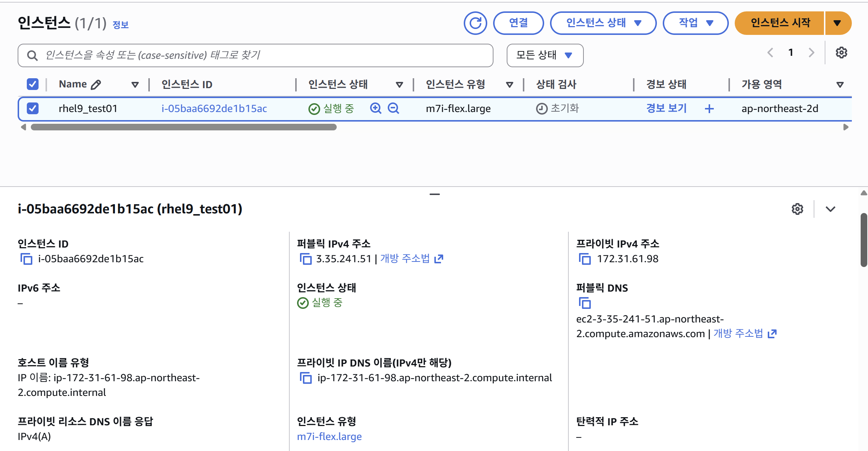Copy the 프라이빗 IPv4 주소

click(585, 259)
